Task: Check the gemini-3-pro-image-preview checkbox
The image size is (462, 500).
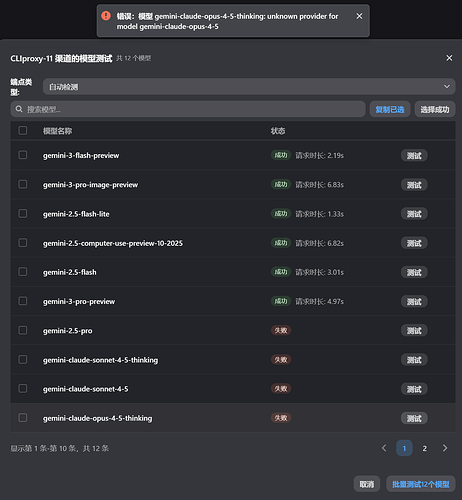Action: coord(23,184)
